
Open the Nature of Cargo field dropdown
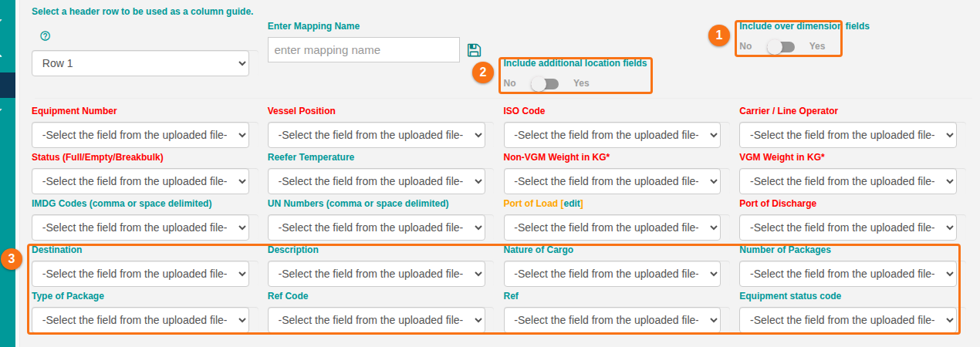pyautogui.click(x=612, y=274)
